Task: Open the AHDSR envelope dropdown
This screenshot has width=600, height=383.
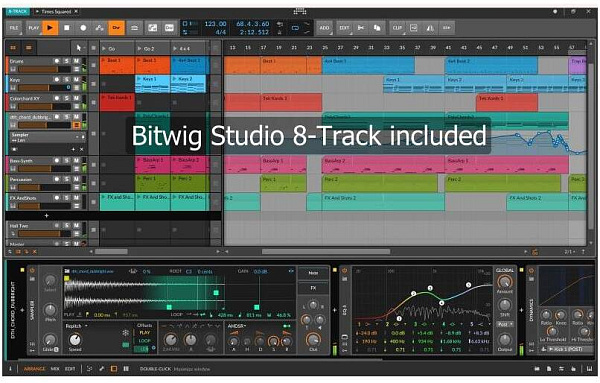Action: pyautogui.click(x=237, y=326)
